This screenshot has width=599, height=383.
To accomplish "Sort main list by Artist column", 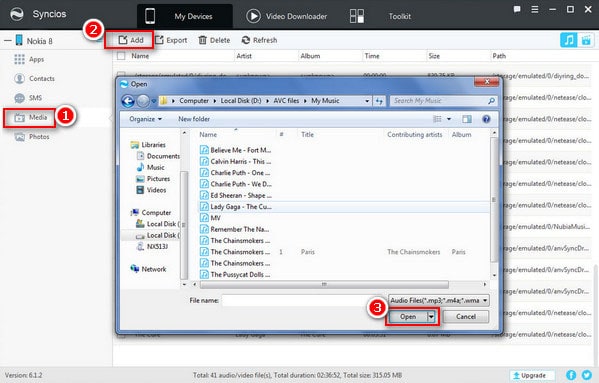I will pyautogui.click(x=244, y=56).
